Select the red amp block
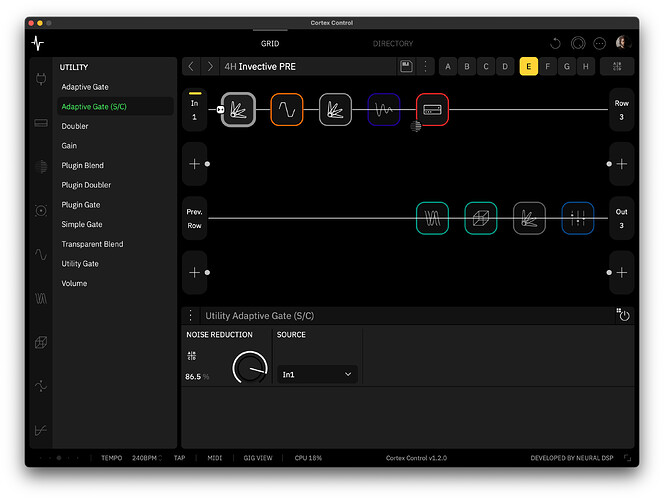This screenshot has width=664, height=500. pyautogui.click(x=432, y=110)
